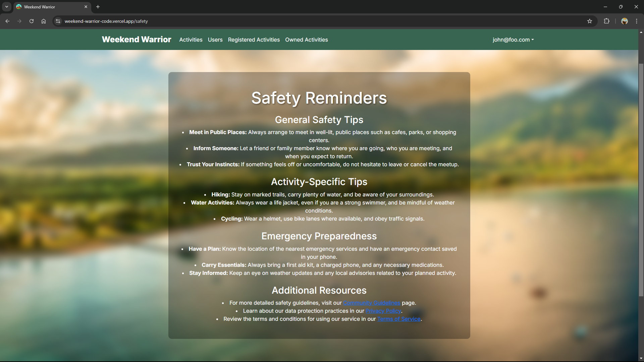Screen dimensions: 644x362
Task: Click the browser profile avatar
Action: 625,21
